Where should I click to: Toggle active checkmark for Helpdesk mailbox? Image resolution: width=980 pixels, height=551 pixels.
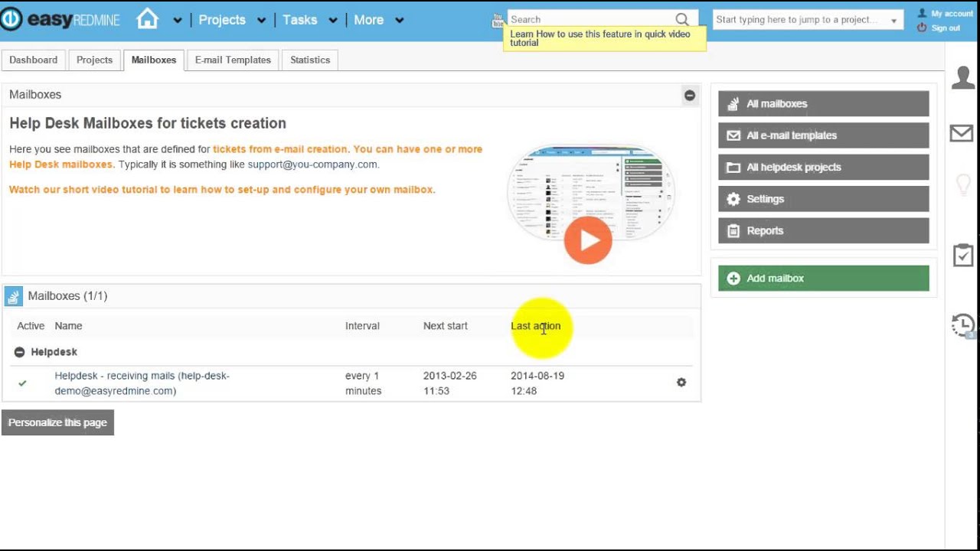[x=22, y=383]
